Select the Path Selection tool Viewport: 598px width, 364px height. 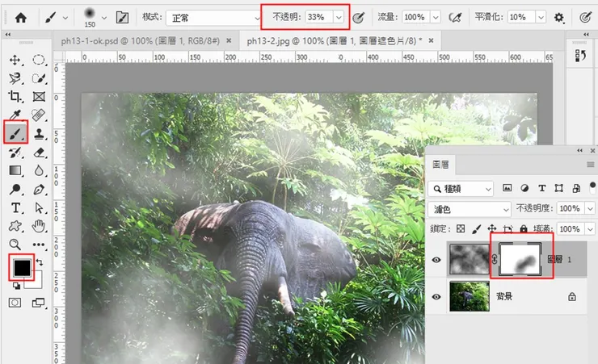39,207
